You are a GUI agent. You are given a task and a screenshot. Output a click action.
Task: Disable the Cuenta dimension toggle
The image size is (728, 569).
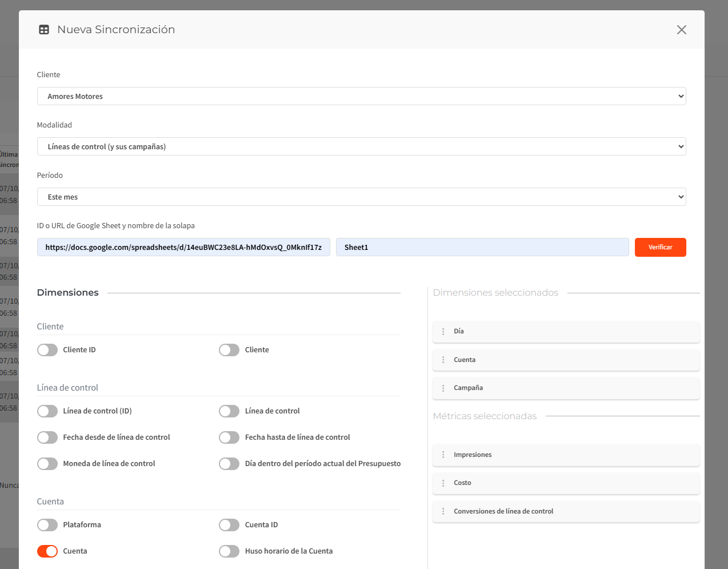(x=47, y=551)
